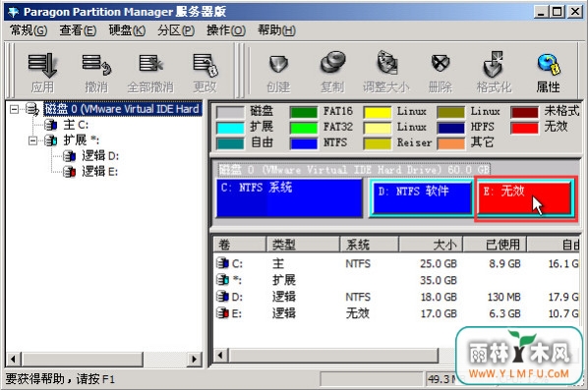This screenshot has height=390, width=588.
Task: Click tree panel scroll left arrow
Action: 13,360
